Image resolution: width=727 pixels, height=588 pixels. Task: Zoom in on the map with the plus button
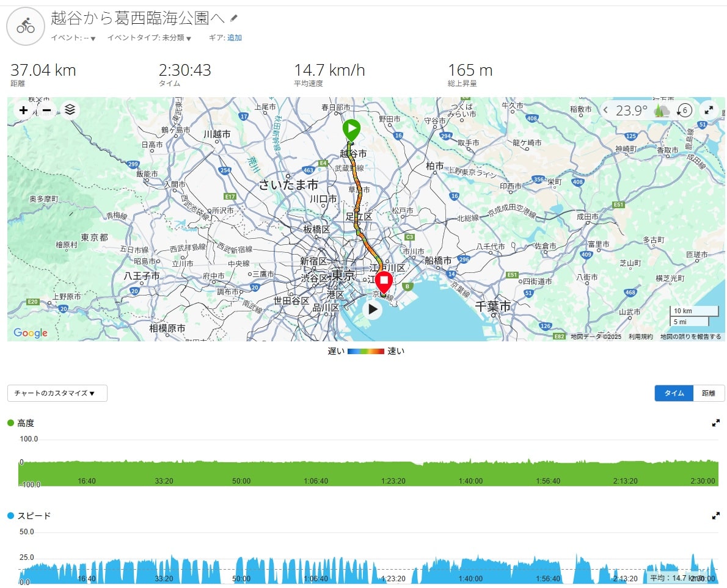24,111
